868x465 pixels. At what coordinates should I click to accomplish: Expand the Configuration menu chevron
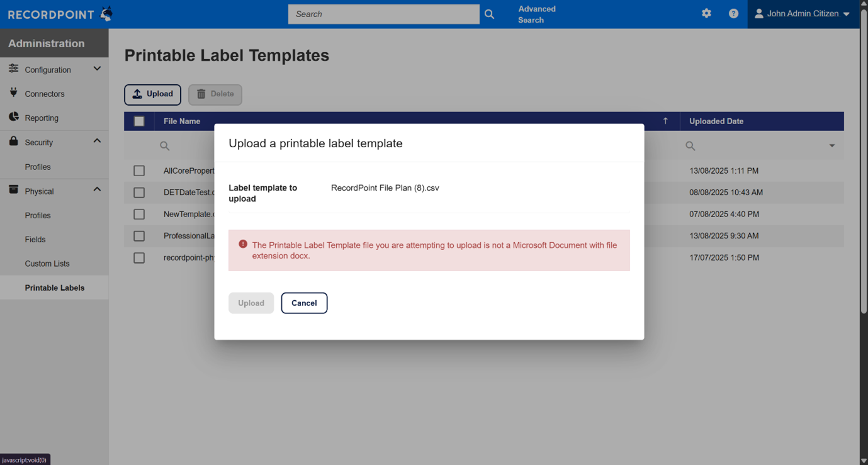click(x=97, y=69)
